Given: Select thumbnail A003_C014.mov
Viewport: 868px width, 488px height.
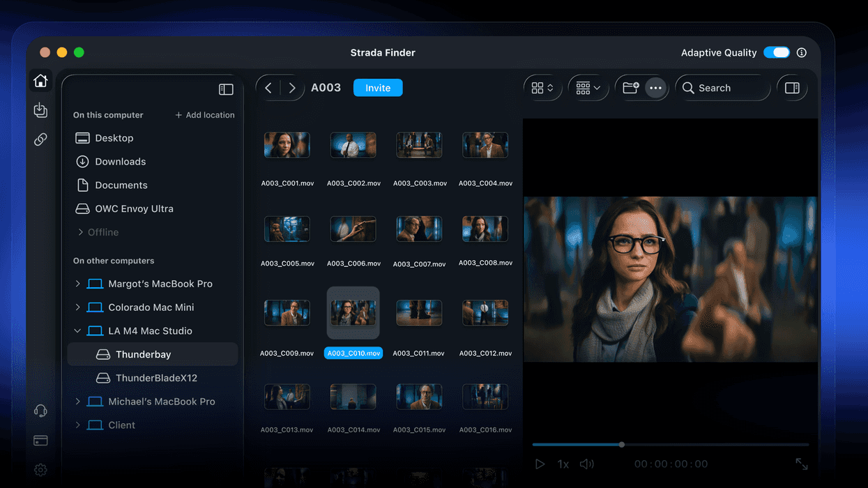Looking at the screenshot, I should [353, 397].
